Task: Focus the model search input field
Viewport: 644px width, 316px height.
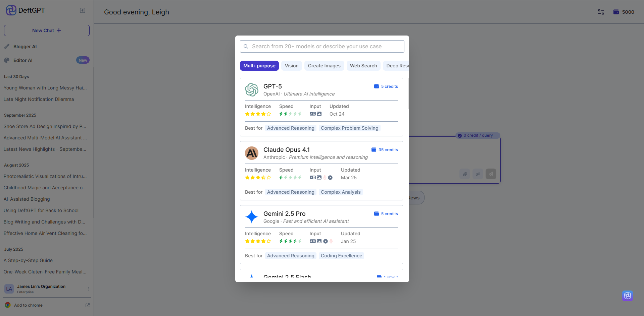Action: coord(322,47)
